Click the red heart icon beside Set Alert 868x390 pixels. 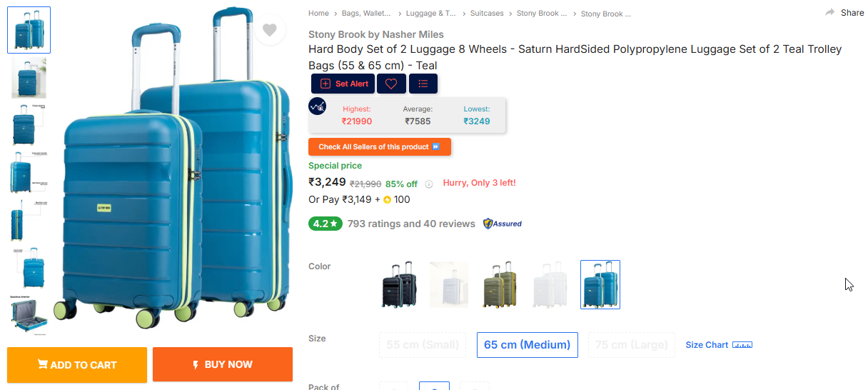click(x=391, y=84)
